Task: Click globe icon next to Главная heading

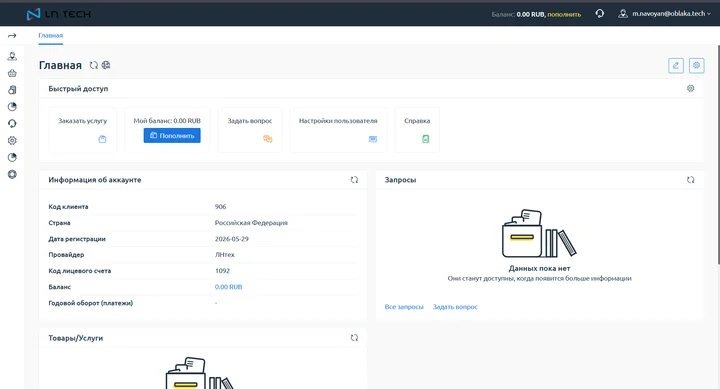Action: click(x=106, y=65)
